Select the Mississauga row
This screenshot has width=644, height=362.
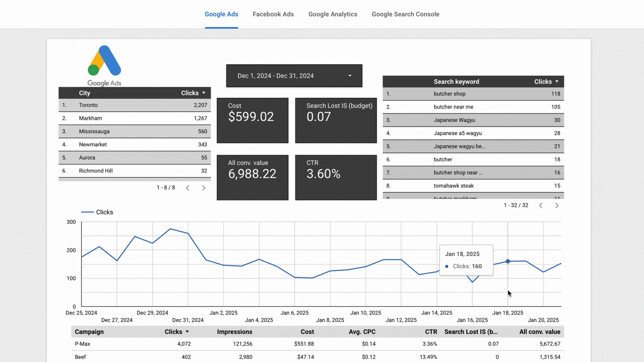click(135, 131)
